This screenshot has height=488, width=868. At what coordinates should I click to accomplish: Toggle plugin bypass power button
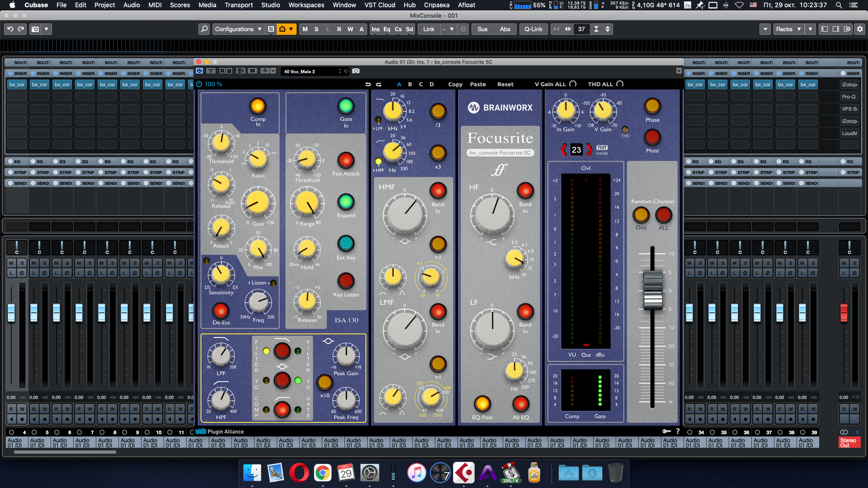[199, 71]
